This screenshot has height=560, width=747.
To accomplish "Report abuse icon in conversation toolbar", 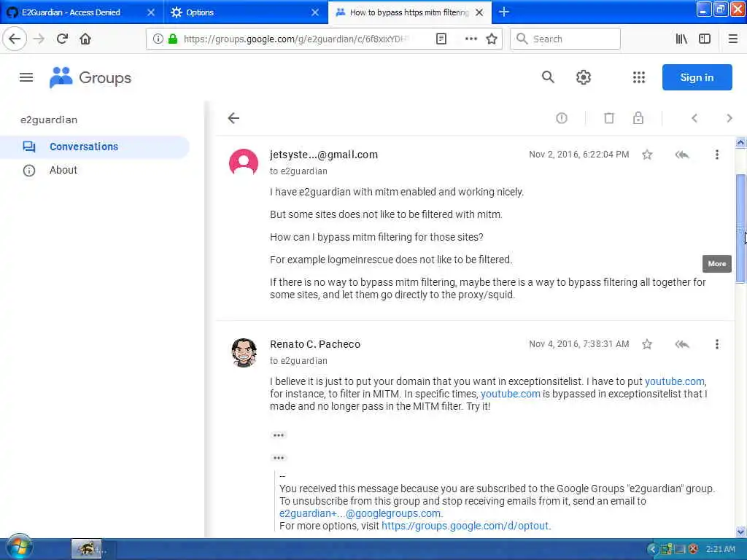I will point(562,118).
